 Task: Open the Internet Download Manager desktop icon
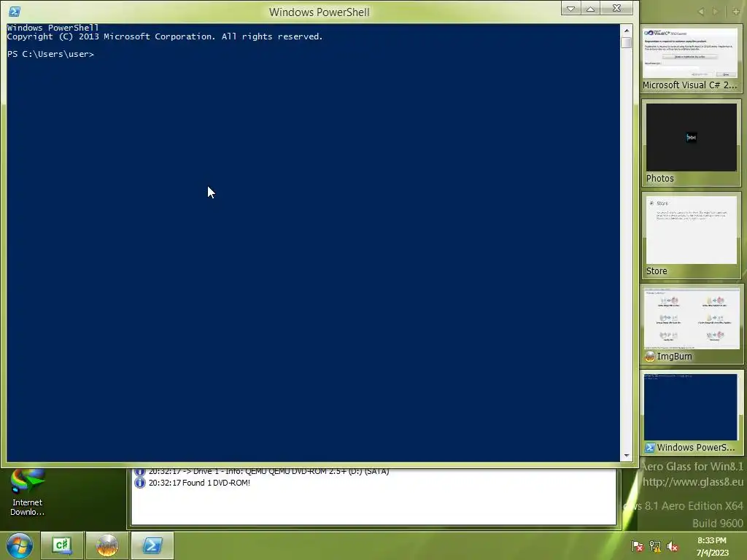coord(27,492)
